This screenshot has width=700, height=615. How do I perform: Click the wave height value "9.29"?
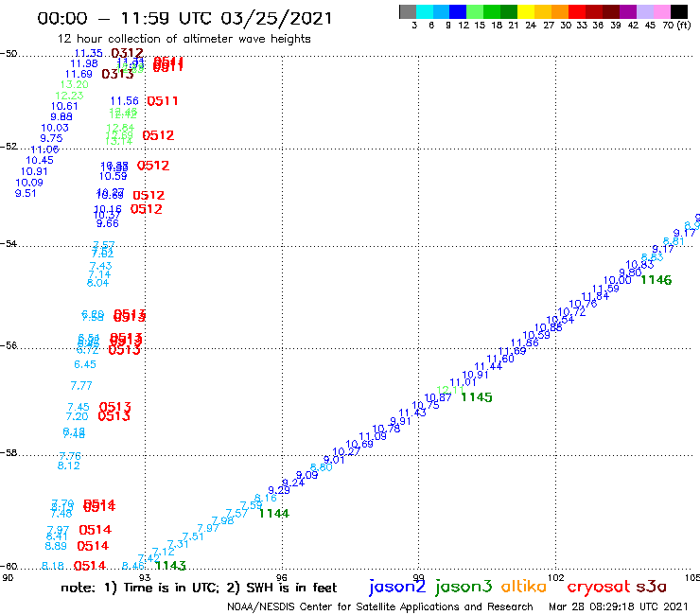[x=279, y=490]
